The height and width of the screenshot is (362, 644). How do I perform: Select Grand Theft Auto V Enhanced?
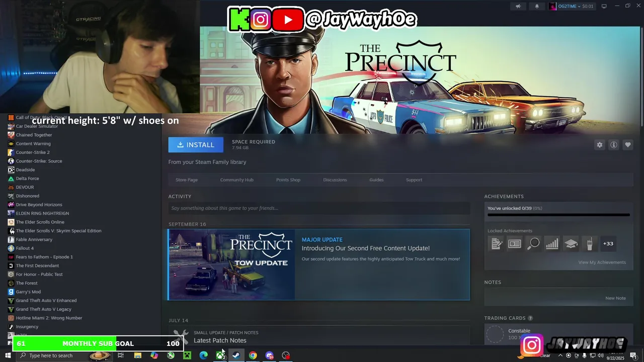46,301
